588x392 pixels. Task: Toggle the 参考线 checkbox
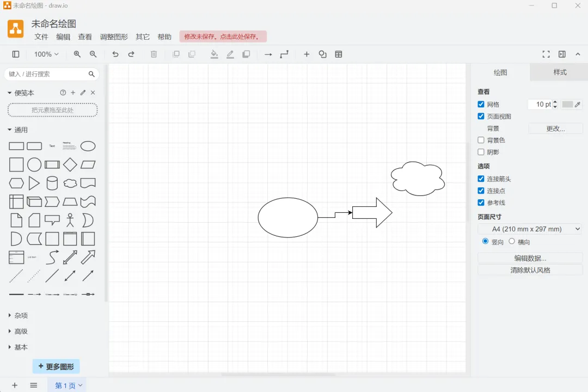click(x=481, y=203)
